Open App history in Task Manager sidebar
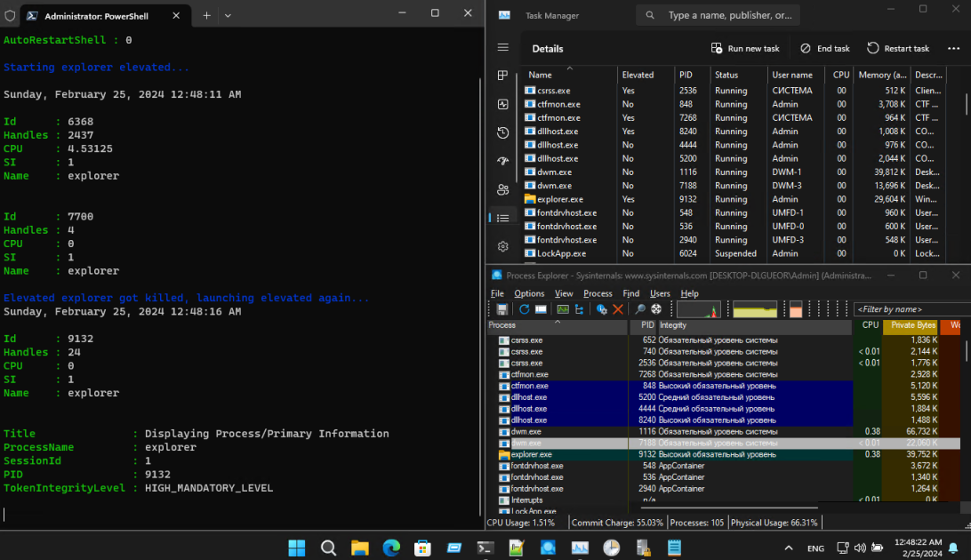The image size is (971, 560). pos(503,133)
